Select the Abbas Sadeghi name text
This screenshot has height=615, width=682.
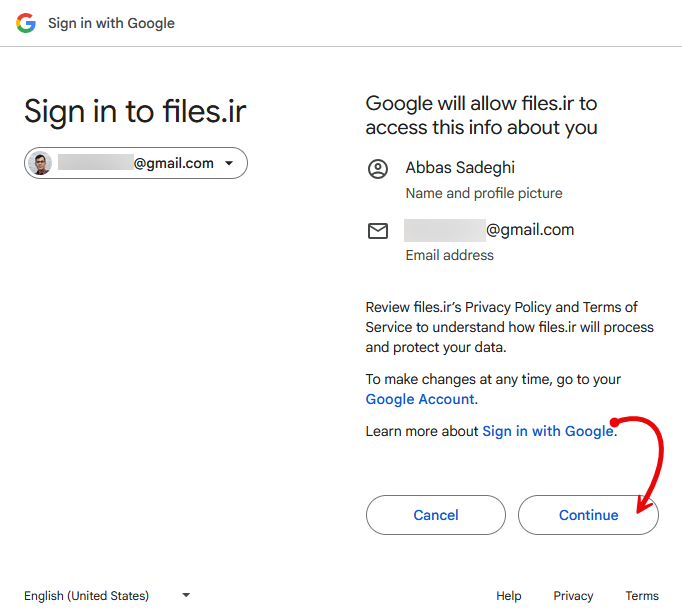tap(460, 167)
